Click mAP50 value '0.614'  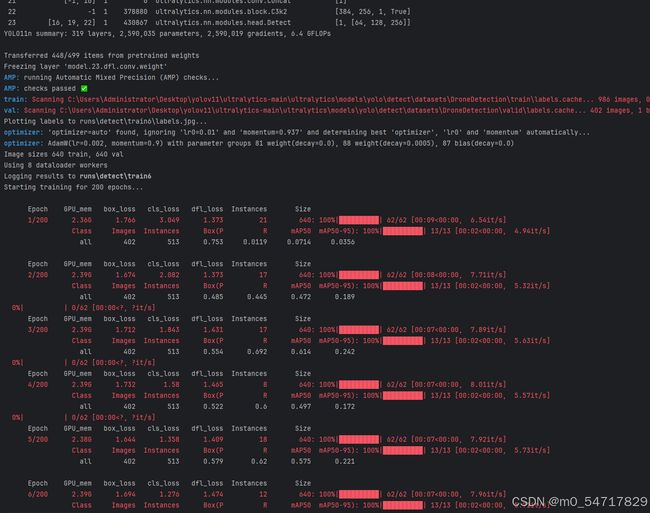click(301, 352)
